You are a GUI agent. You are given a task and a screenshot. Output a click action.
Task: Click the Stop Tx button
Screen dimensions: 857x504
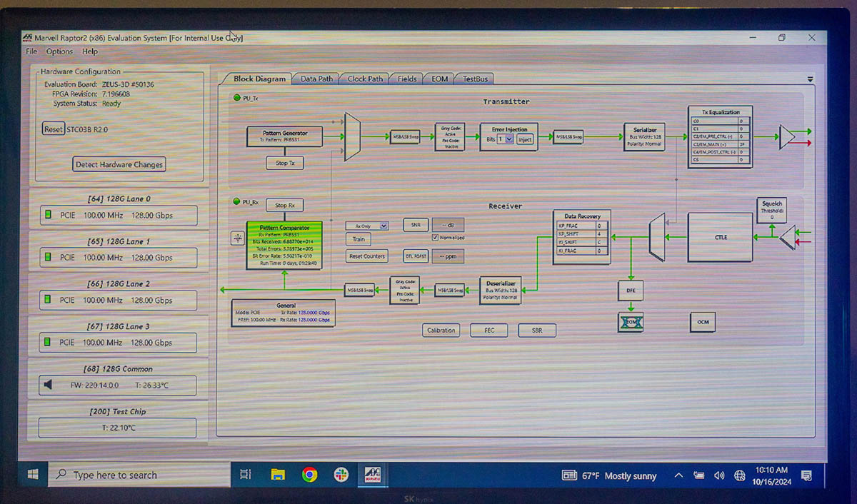tap(285, 163)
